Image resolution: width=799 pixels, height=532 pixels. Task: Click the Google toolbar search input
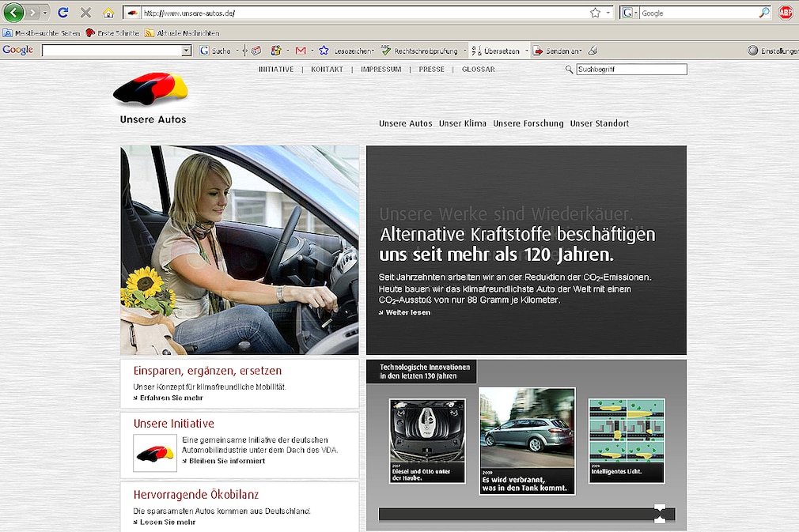point(112,51)
